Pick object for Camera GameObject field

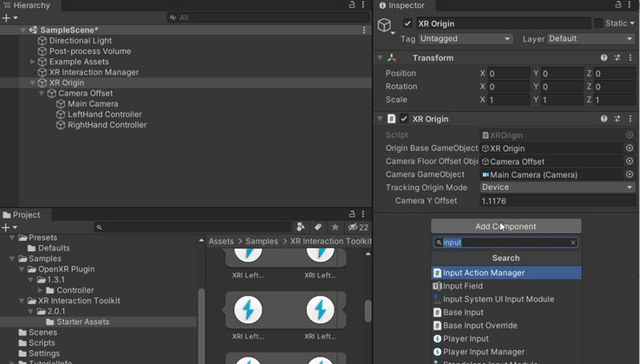(630, 175)
